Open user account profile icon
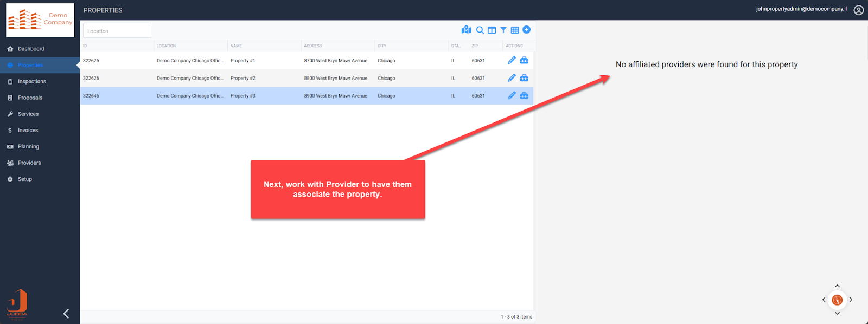This screenshot has height=324, width=868. click(x=858, y=10)
